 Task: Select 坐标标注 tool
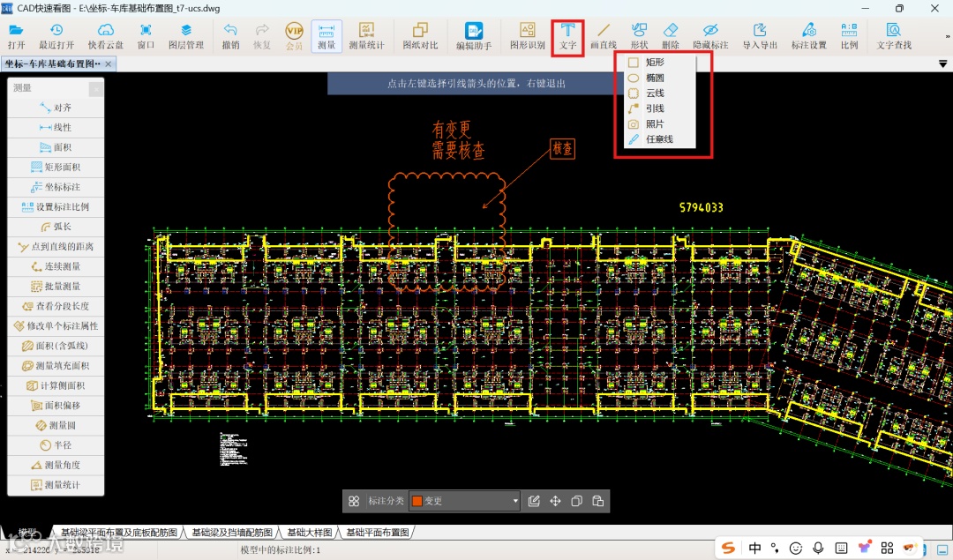[x=56, y=187]
